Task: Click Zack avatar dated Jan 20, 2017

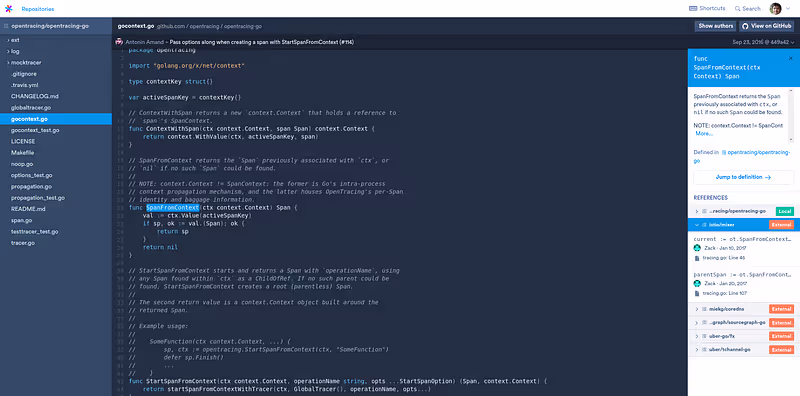Action: [x=697, y=283]
